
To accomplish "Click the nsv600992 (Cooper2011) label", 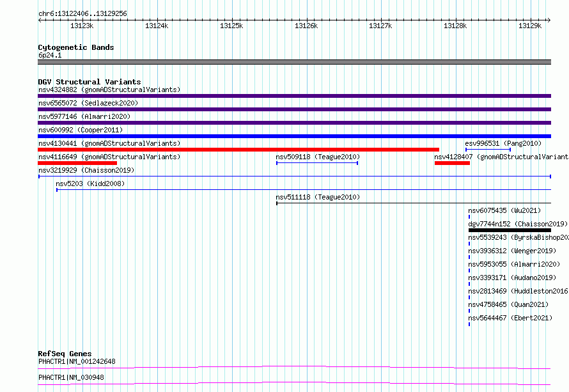I will [x=81, y=130].
